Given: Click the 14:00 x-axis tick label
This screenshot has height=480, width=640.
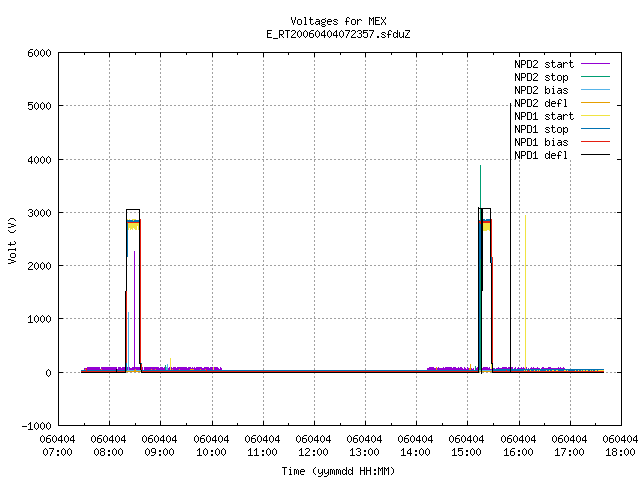Looking at the screenshot, I should pyautogui.click(x=416, y=452).
